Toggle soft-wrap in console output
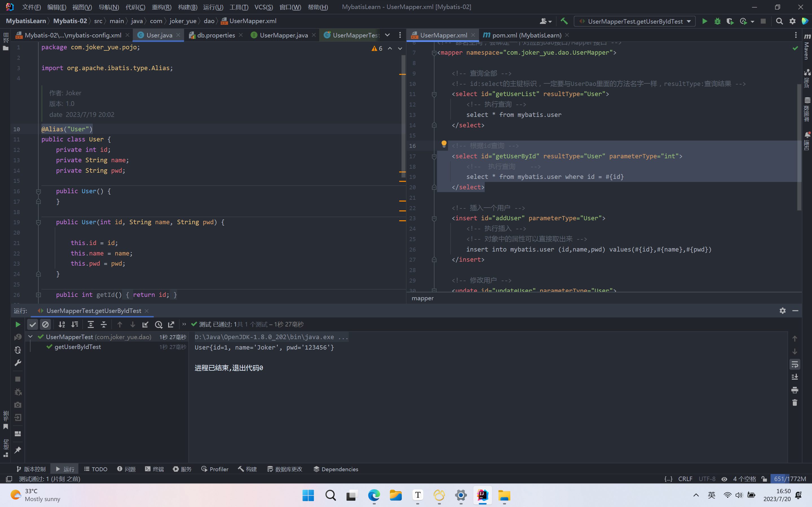This screenshot has height=507, width=812. [x=795, y=364]
